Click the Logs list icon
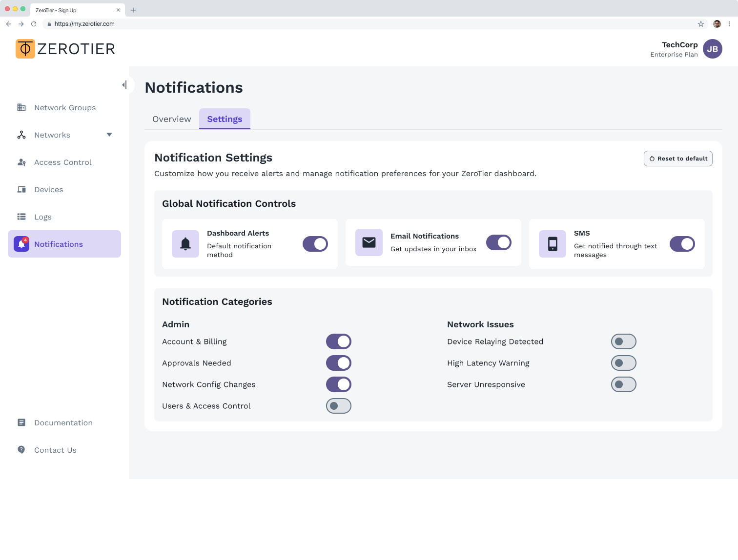The width and height of the screenshot is (738, 560). (x=21, y=217)
